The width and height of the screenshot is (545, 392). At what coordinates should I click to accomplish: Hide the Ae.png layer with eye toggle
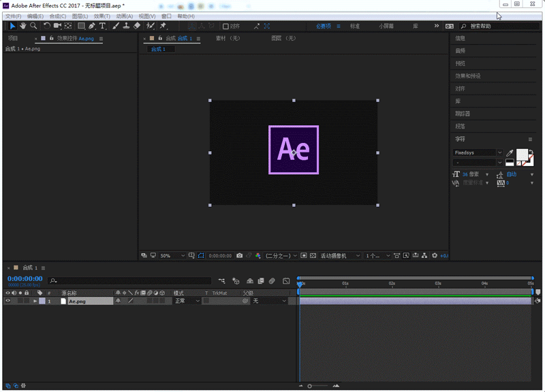8,301
